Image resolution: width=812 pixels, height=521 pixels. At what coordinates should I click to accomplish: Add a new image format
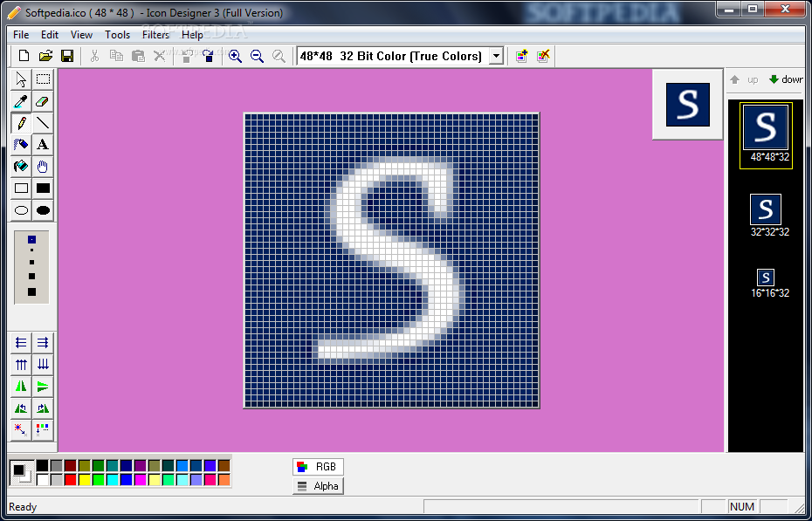tap(521, 56)
